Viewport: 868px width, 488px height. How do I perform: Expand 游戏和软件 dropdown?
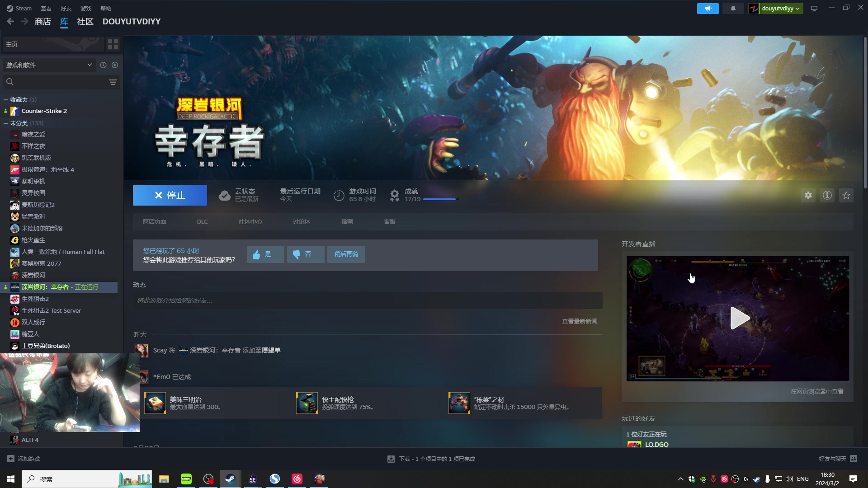[49, 65]
